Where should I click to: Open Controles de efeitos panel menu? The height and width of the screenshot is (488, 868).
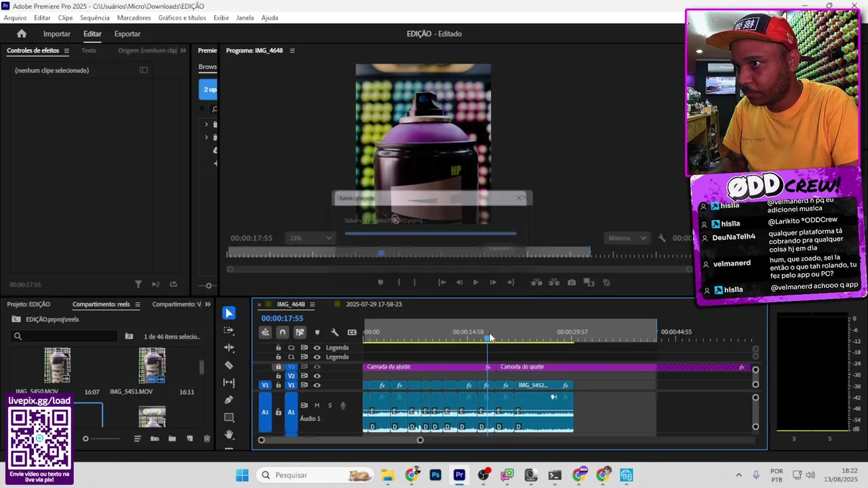click(x=66, y=51)
